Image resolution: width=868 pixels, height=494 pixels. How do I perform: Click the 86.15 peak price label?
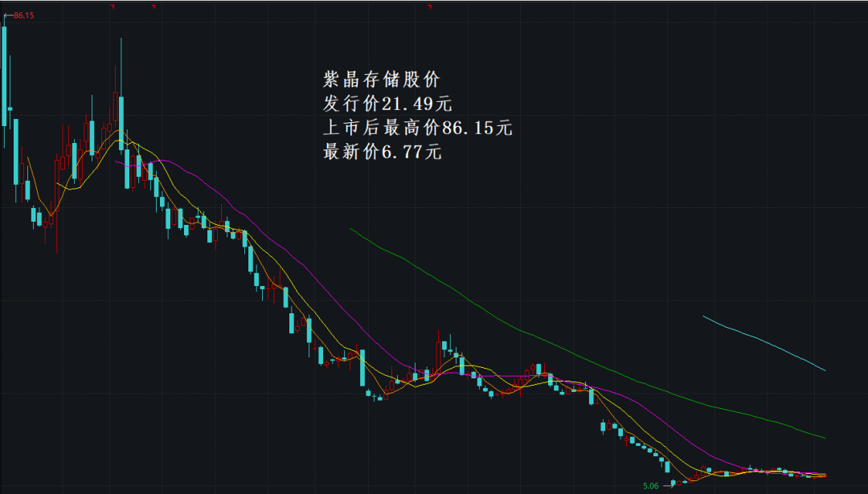coord(23,14)
